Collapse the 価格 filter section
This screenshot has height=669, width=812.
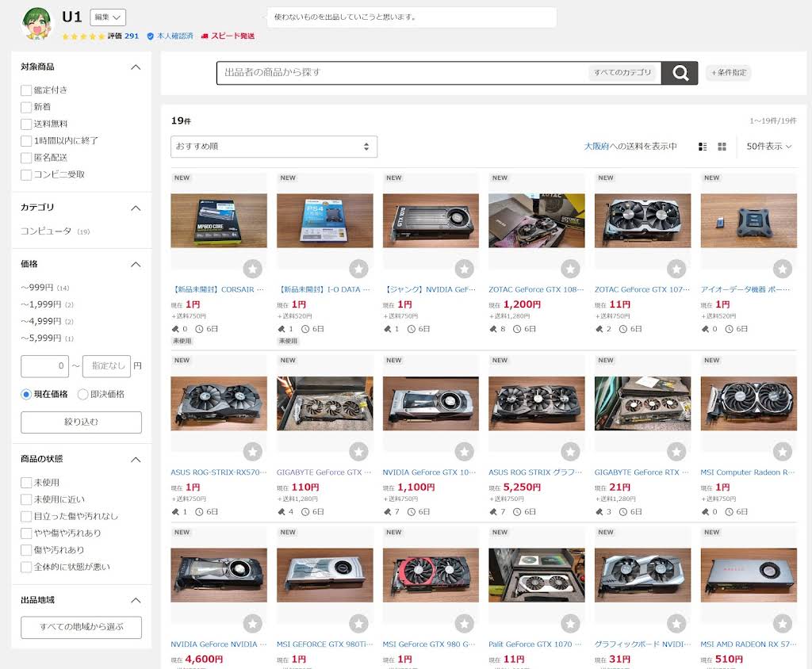click(x=136, y=265)
